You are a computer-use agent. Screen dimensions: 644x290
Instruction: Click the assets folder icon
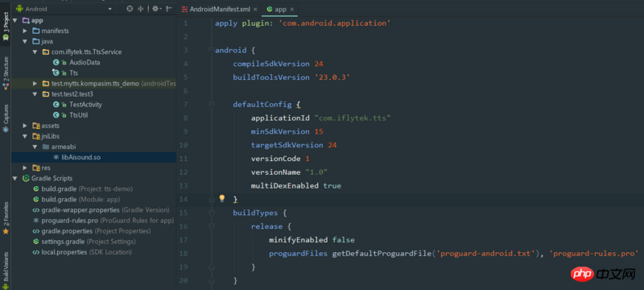(x=35, y=126)
